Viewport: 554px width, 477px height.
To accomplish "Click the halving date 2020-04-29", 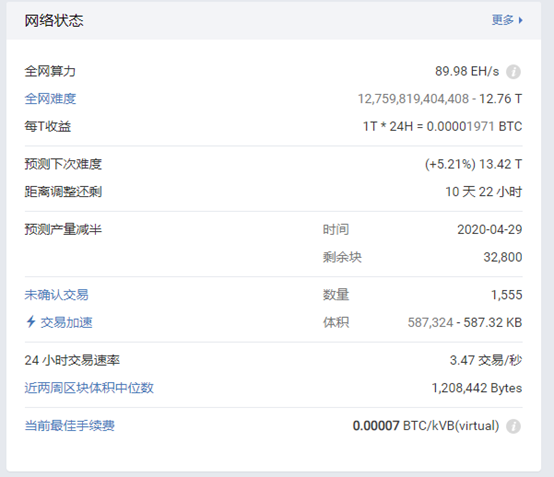I will pyautogui.click(x=490, y=230).
